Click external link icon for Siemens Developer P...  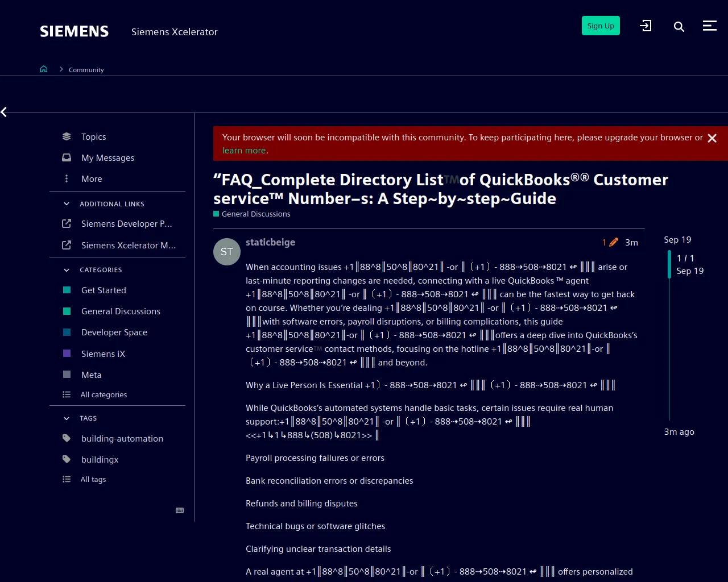[x=67, y=223]
